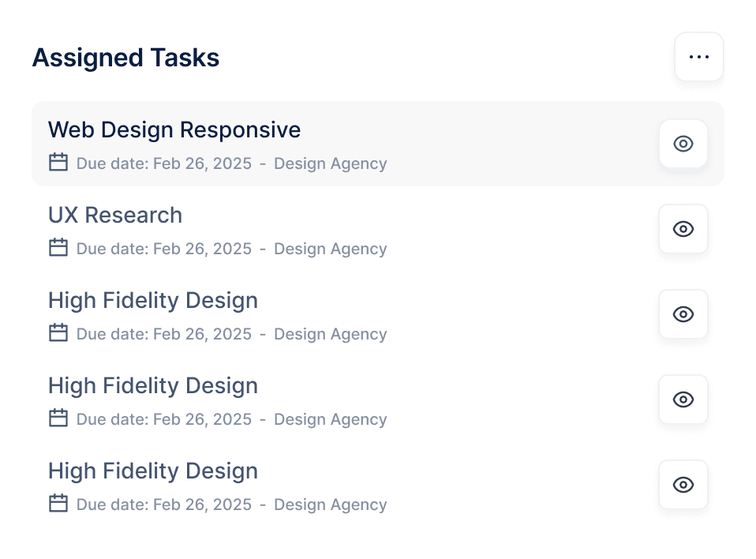Image resolution: width=756 pixels, height=559 pixels.
Task: Toggle the eye preview on first High Fidelity Design
Action: coord(683,314)
